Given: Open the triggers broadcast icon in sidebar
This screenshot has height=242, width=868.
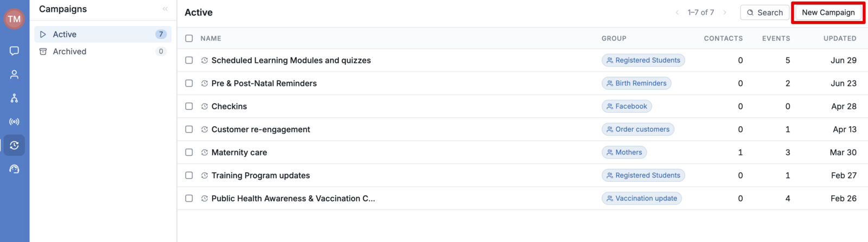Looking at the screenshot, I should (x=14, y=122).
